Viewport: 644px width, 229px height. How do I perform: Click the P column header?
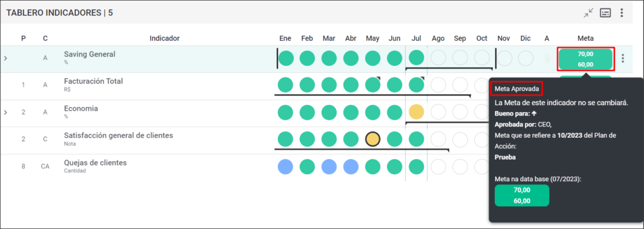[x=23, y=38]
